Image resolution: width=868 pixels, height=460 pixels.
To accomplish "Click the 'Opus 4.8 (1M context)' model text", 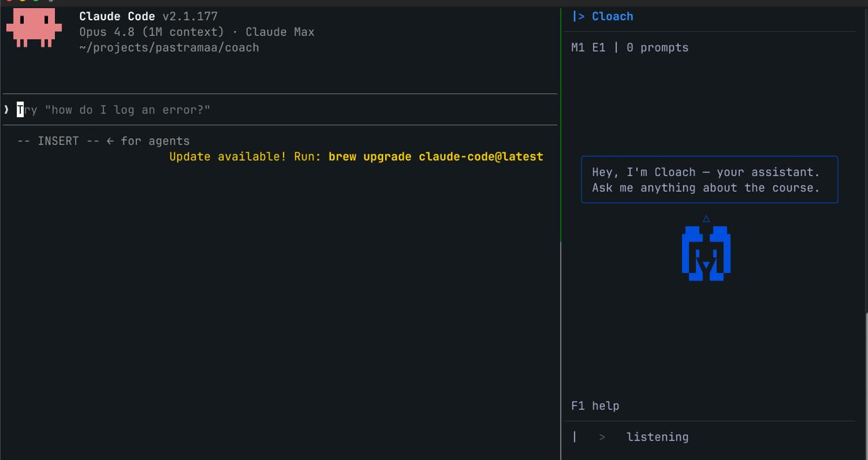I will pos(151,32).
